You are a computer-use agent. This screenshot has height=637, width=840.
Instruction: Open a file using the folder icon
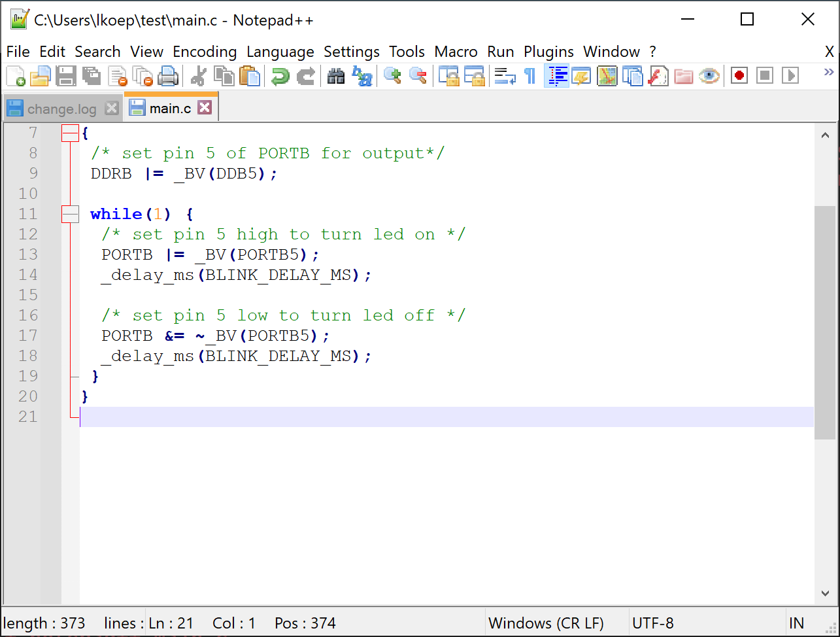click(x=41, y=76)
